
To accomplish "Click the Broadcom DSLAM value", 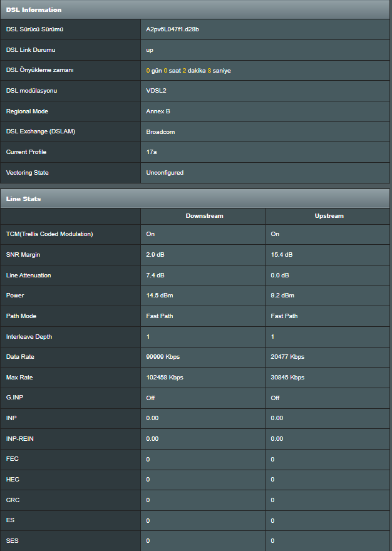I will coord(160,131).
